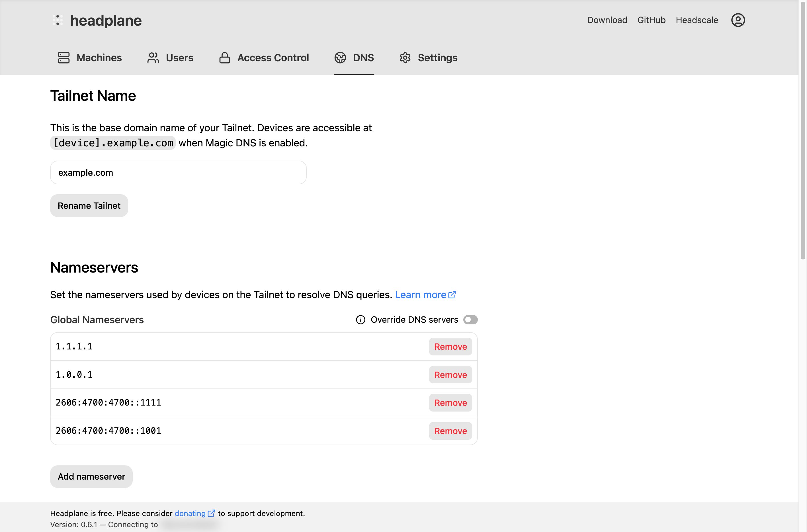Screen dimensions: 807x532
Task: Focus the tailnet name input field
Action: pos(178,172)
